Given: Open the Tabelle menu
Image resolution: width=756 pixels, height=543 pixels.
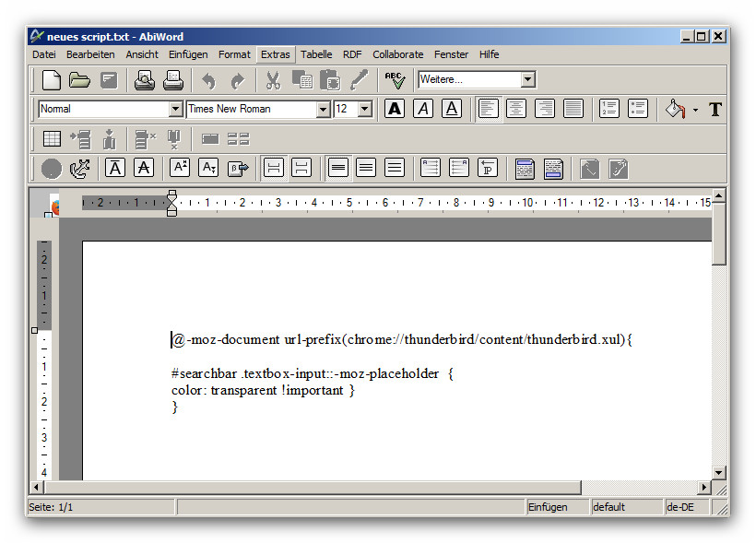Looking at the screenshot, I should 316,54.
